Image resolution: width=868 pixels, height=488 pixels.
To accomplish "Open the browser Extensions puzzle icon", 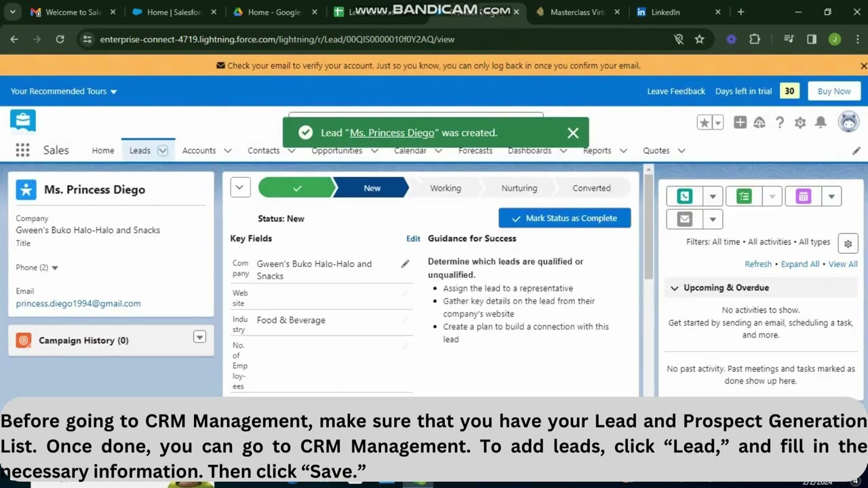I will pyautogui.click(x=755, y=39).
